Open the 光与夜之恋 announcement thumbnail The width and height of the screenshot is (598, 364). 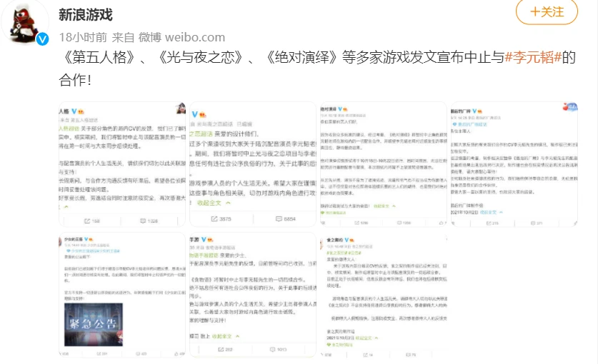(253, 164)
